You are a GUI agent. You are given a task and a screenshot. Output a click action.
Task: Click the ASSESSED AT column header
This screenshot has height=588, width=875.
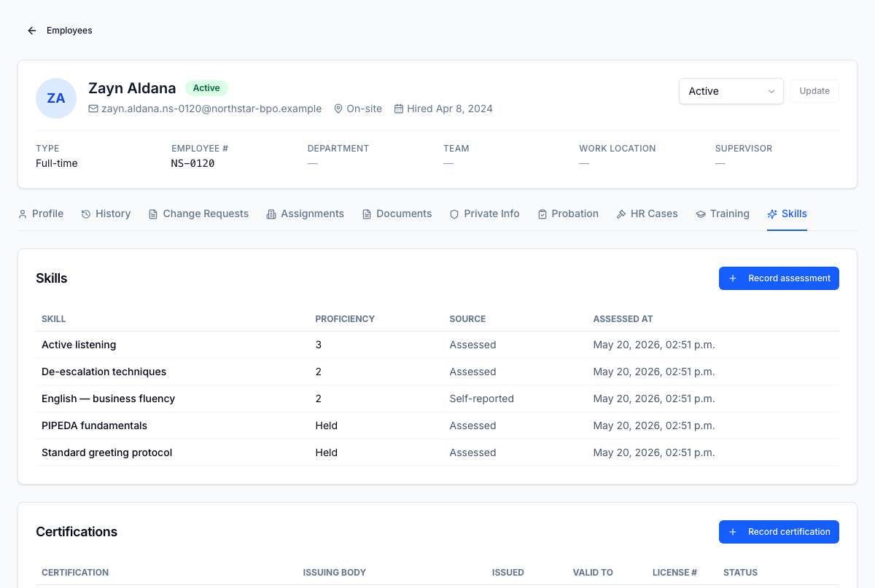tap(623, 319)
